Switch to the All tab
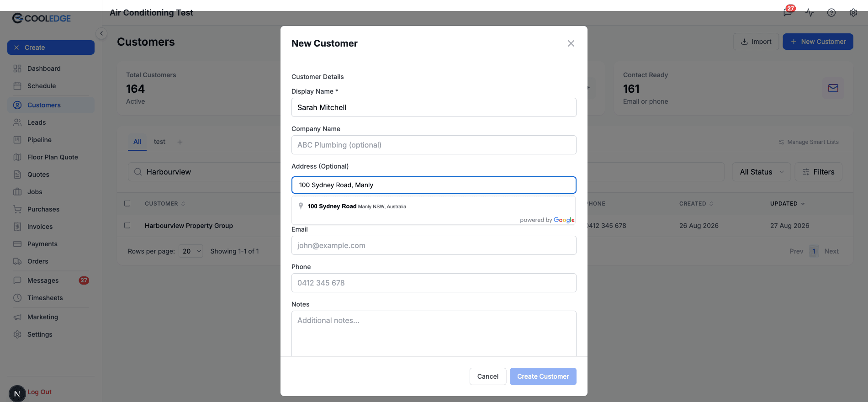Viewport: 868px width, 402px height. 137,142
